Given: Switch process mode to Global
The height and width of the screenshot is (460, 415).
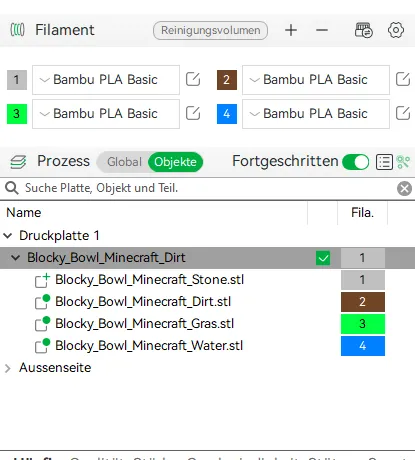Looking at the screenshot, I should (124, 162).
